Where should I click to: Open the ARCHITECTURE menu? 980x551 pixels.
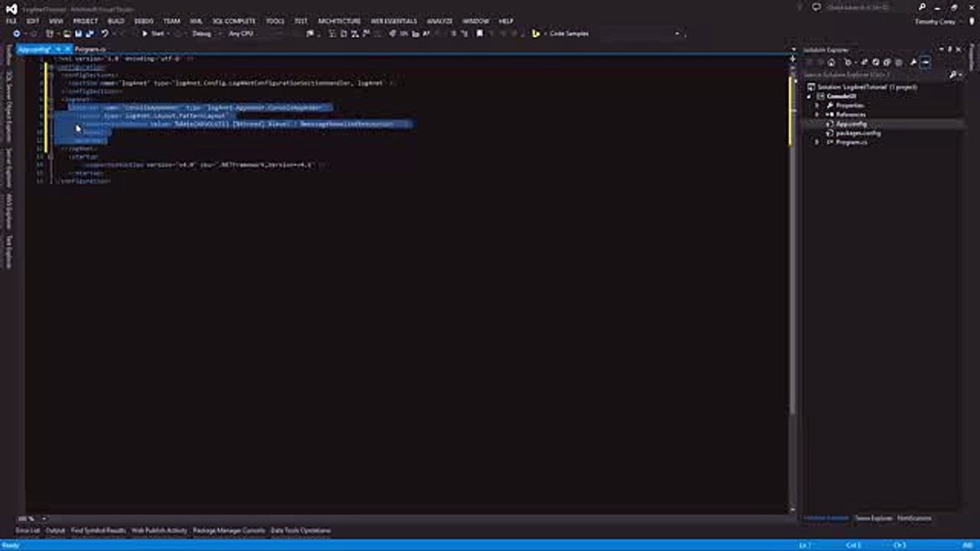point(339,21)
